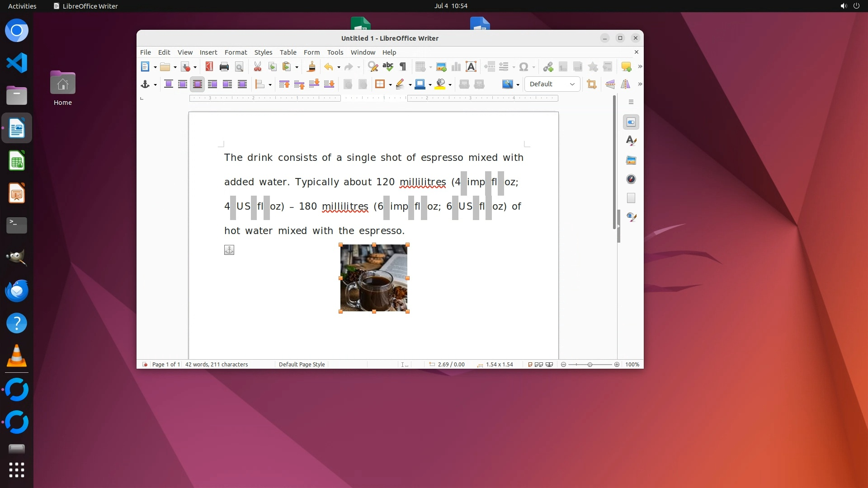Click the Export as PDF icon
Image resolution: width=868 pixels, height=488 pixels.
(209, 67)
